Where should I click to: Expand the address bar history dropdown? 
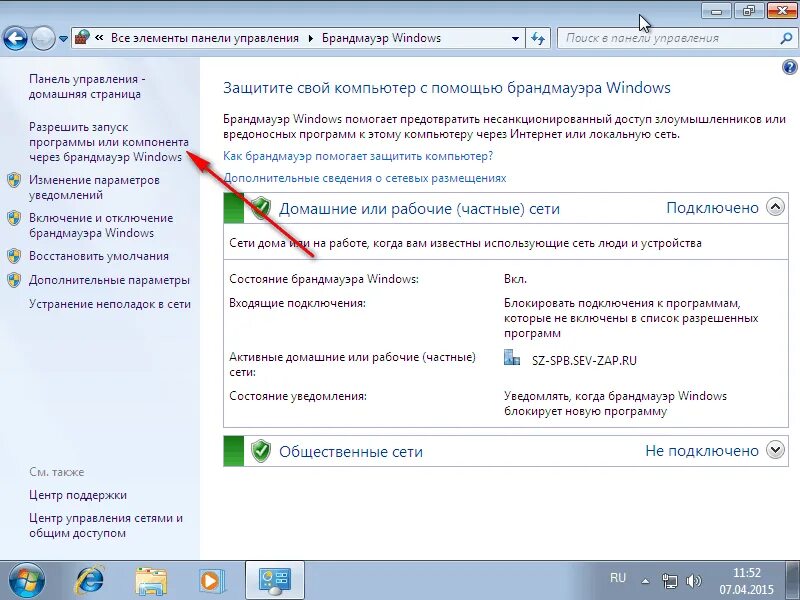[x=515, y=38]
